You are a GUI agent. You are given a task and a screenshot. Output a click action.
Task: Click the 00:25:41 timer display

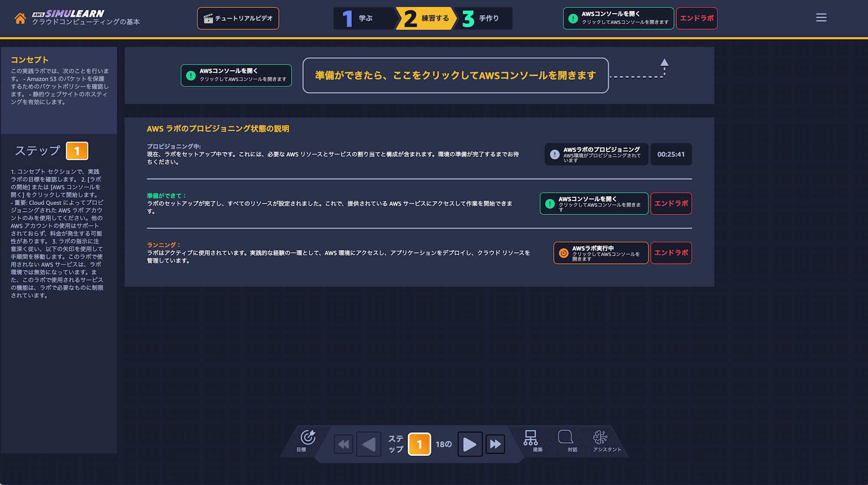tap(671, 154)
